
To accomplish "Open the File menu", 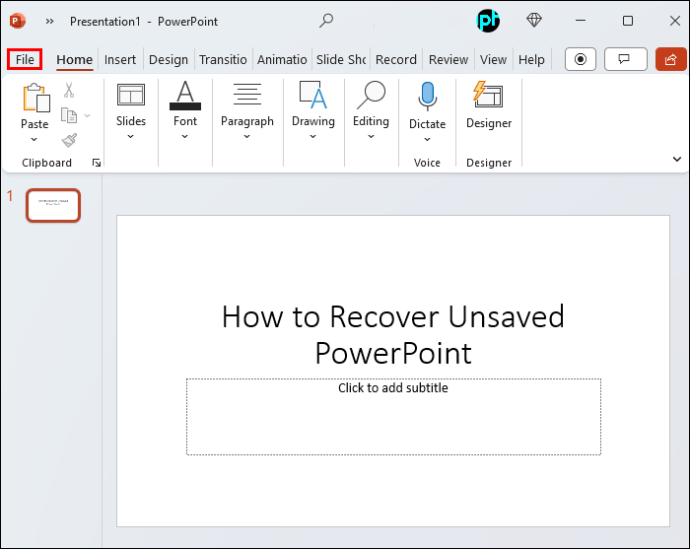I will (x=25, y=59).
